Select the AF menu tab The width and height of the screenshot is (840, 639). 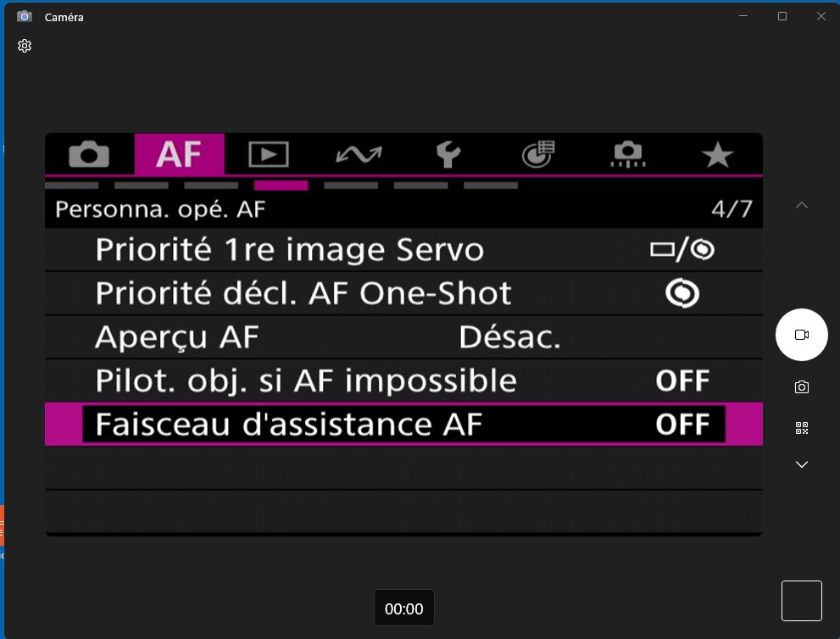tap(180, 154)
